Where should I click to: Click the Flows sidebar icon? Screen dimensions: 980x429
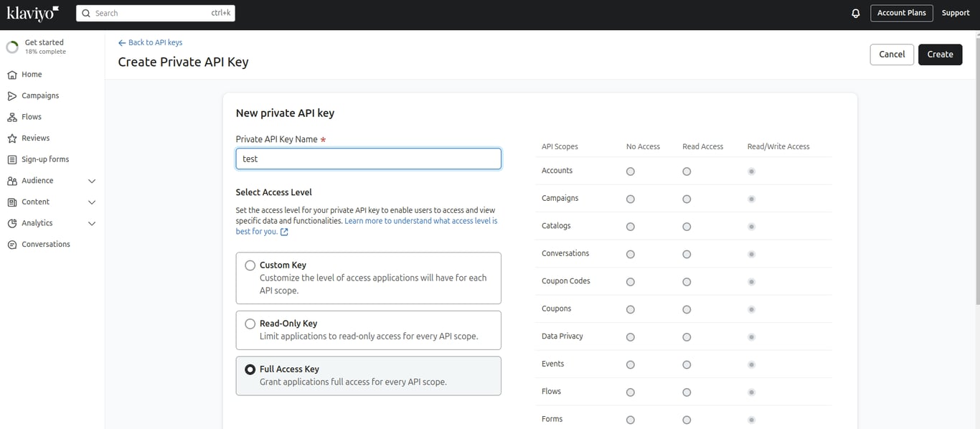coord(12,117)
